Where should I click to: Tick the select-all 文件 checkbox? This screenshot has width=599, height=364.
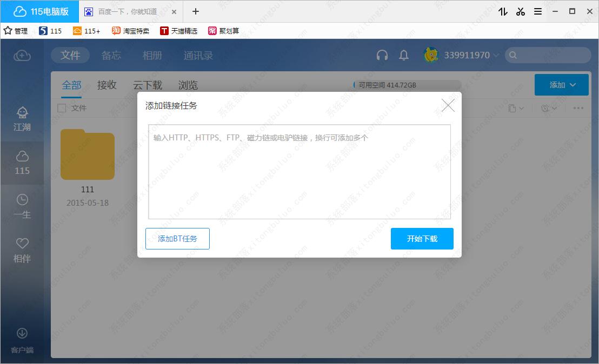(x=62, y=108)
